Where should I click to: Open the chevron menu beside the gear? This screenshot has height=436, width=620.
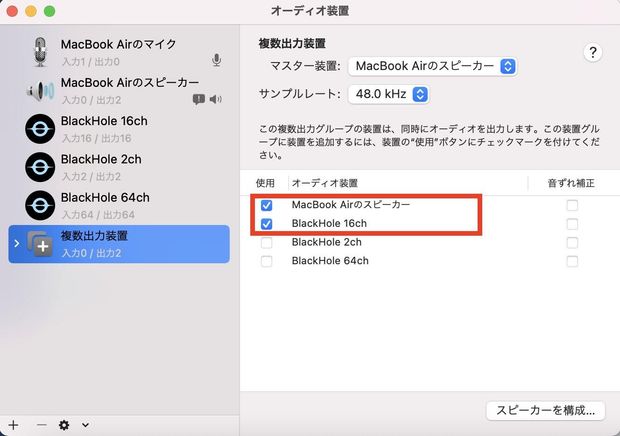point(85,425)
